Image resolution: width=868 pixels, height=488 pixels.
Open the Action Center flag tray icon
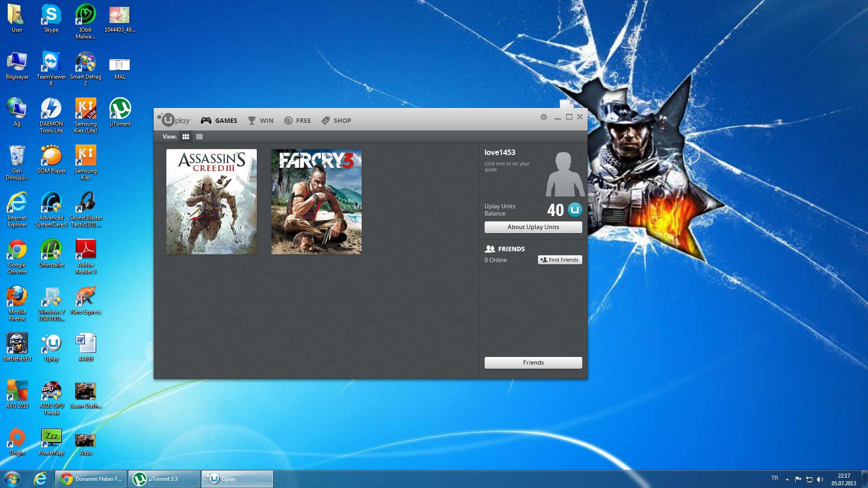coord(798,479)
